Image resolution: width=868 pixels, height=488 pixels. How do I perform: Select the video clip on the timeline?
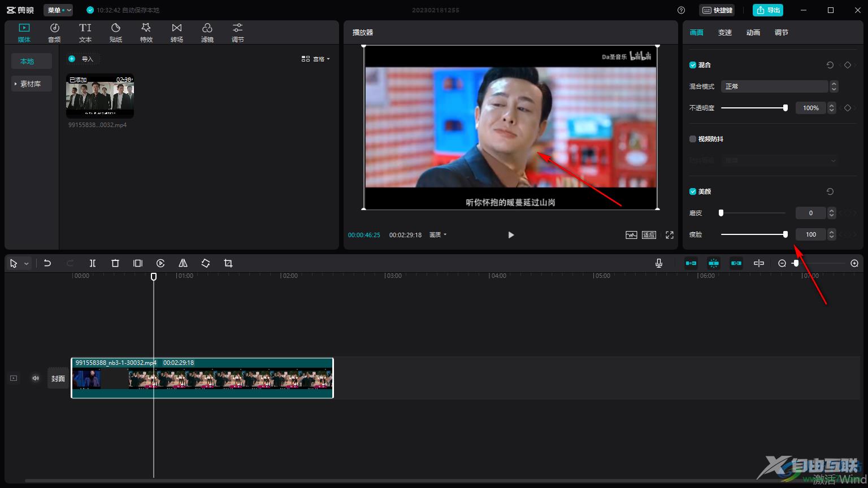click(202, 378)
